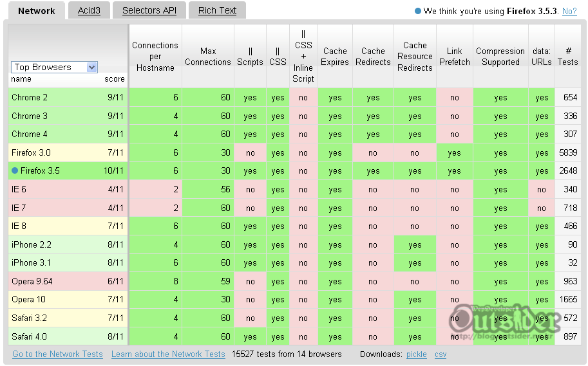Click test count 654 for Chrome 2
Image resolution: width=588 pixels, height=366 pixels.
[571, 97]
